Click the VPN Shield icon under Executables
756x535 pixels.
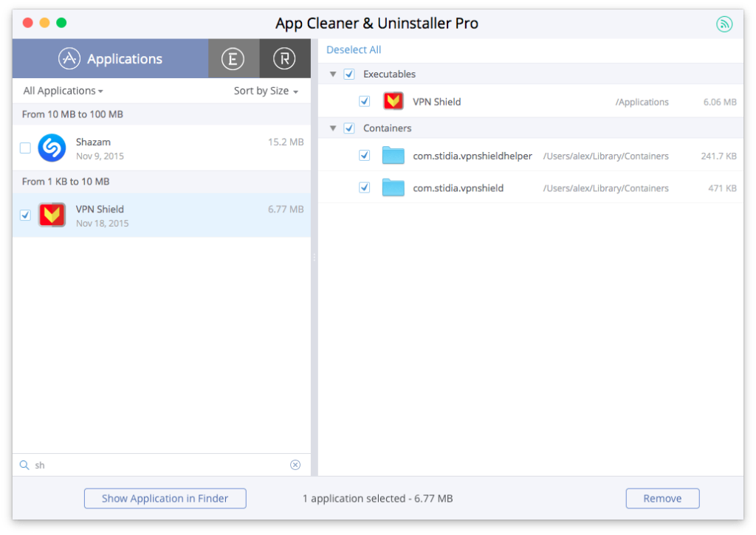tap(394, 101)
